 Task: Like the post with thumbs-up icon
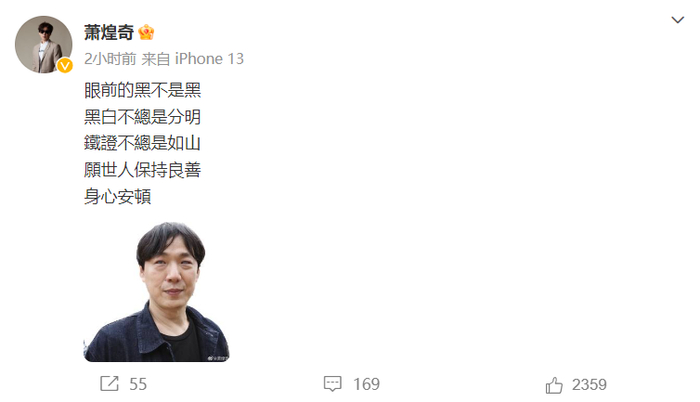(x=554, y=385)
